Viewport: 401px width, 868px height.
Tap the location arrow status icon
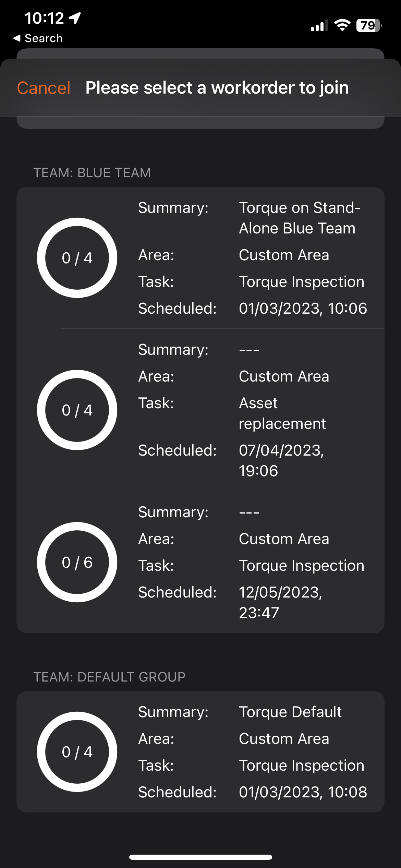tap(75, 18)
